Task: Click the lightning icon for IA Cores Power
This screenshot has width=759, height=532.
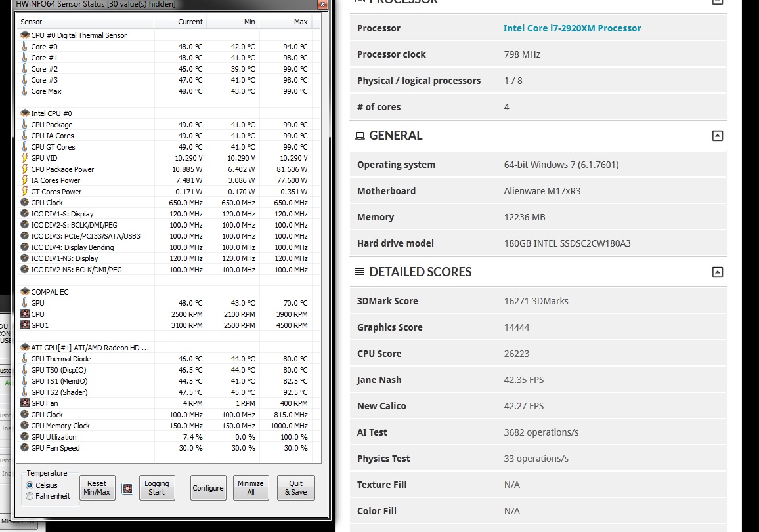Action: [25, 180]
